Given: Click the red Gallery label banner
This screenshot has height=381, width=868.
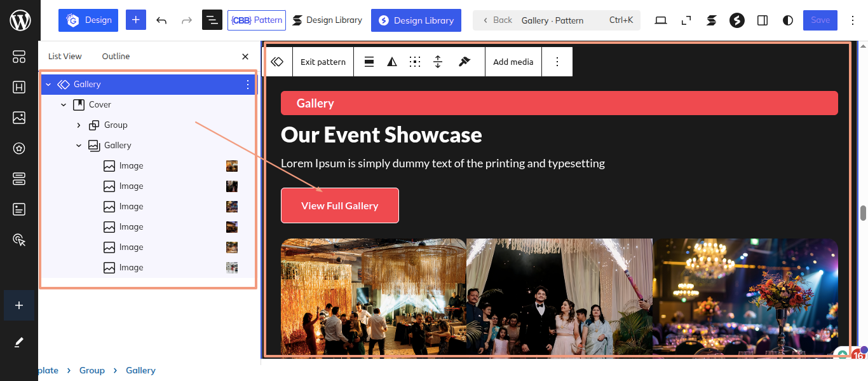Looking at the screenshot, I should pyautogui.click(x=559, y=103).
